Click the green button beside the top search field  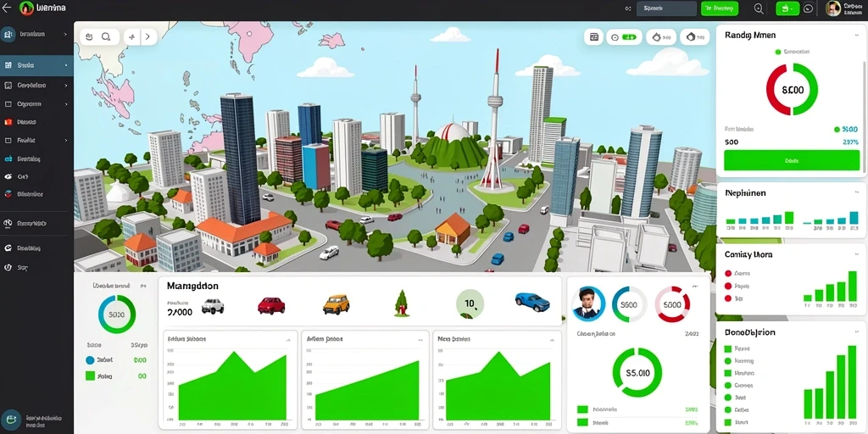[x=720, y=8]
